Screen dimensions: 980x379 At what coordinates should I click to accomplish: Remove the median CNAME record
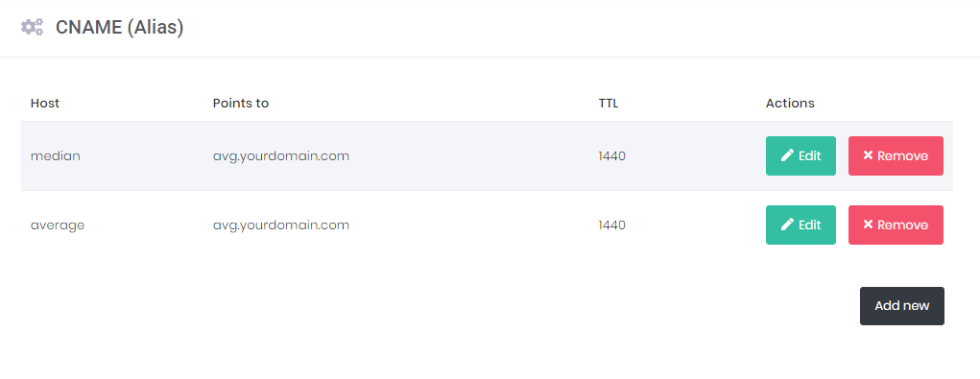[896, 155]
